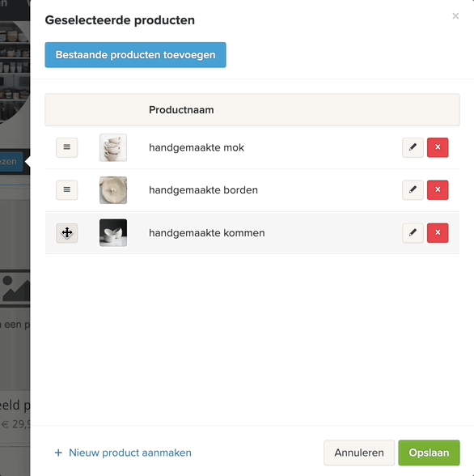The image size is (474, 476).
Task: Click Bestaande producten toevoegen button
Action: click(x=135, y=55)
